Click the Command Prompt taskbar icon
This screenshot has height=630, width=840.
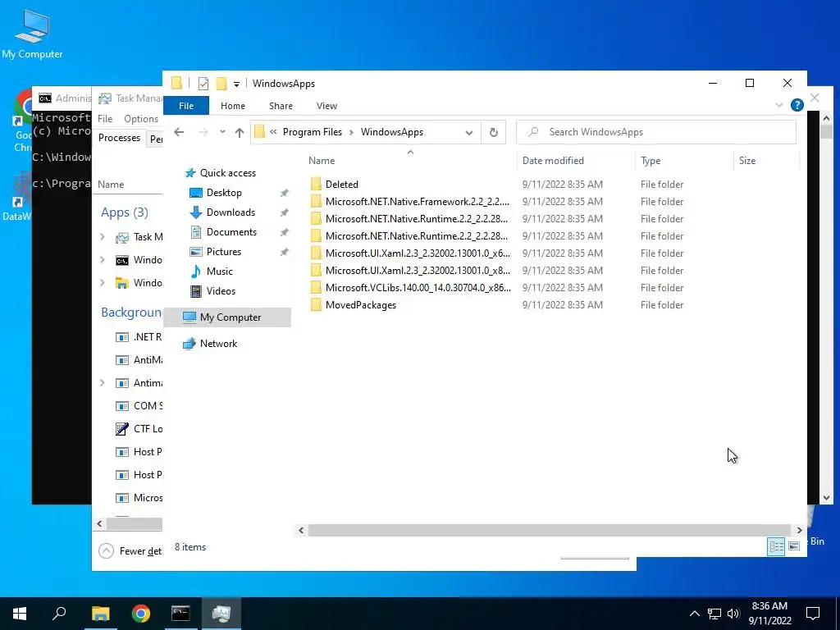tap(180, 614)
